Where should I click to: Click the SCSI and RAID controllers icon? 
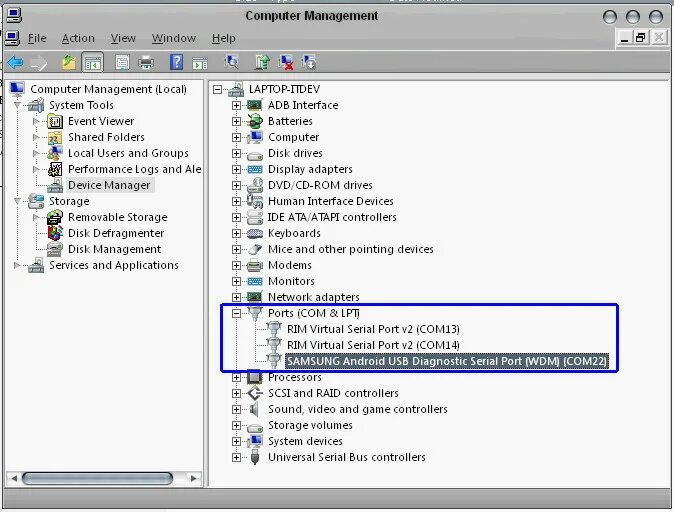[255, 393]
